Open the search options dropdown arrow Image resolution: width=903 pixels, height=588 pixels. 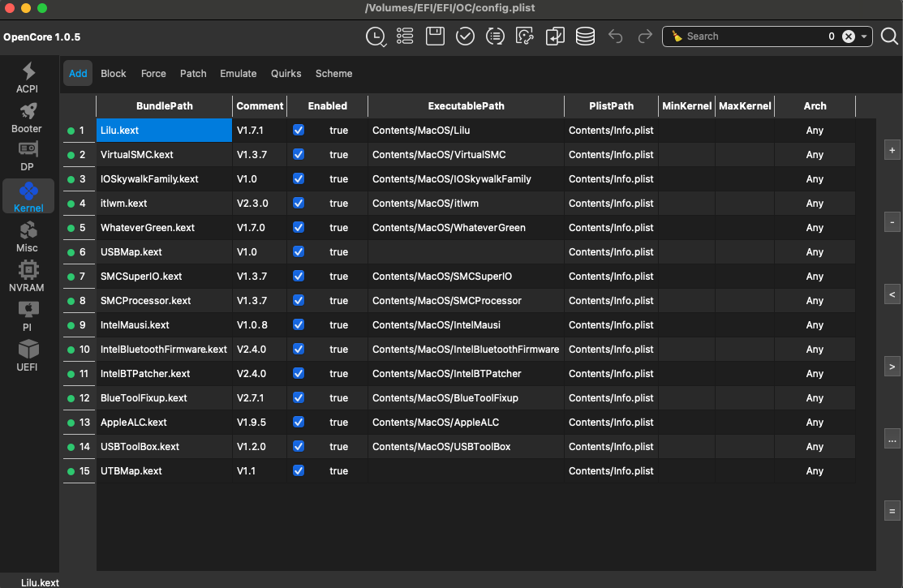(x=865, y=36)
